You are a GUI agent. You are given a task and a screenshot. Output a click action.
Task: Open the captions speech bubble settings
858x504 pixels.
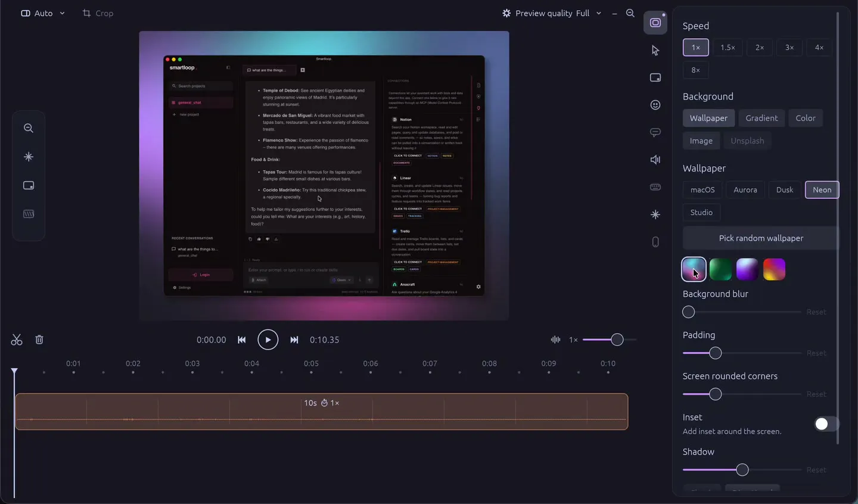(x=655, y=132)
